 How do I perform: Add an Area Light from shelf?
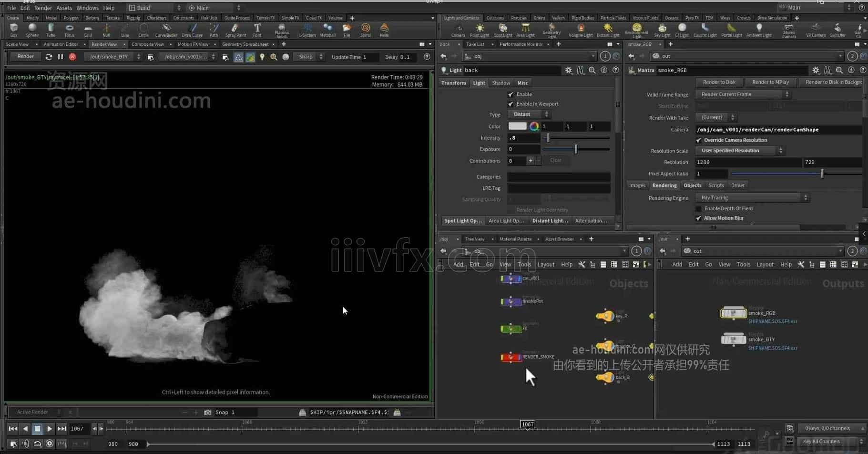pos(525,30)
